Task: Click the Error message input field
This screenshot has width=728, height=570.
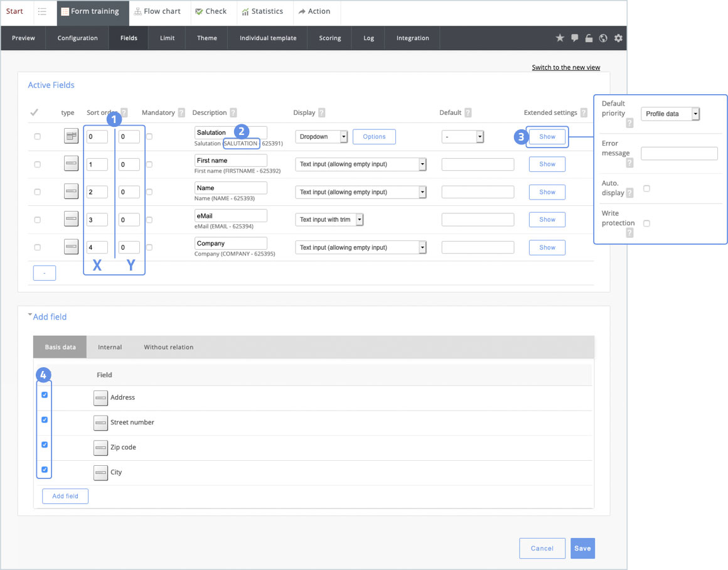Action: coord(678,153)
